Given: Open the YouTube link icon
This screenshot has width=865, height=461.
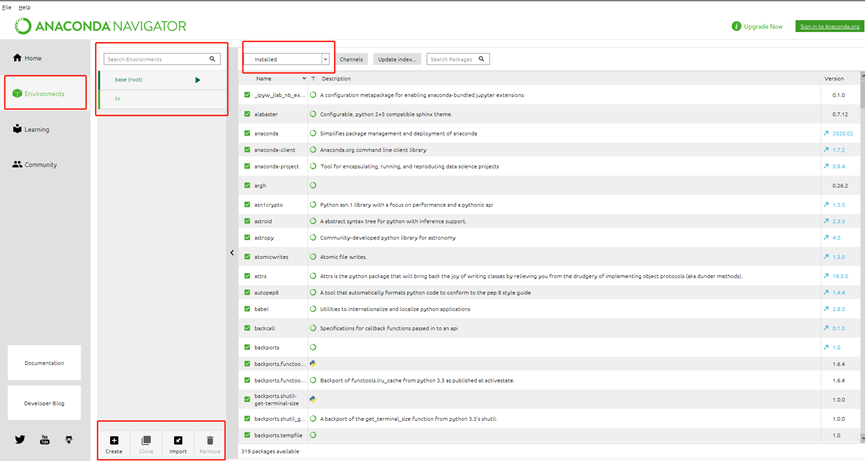Looking at the screenshot, I should click(x=45, y=439).
